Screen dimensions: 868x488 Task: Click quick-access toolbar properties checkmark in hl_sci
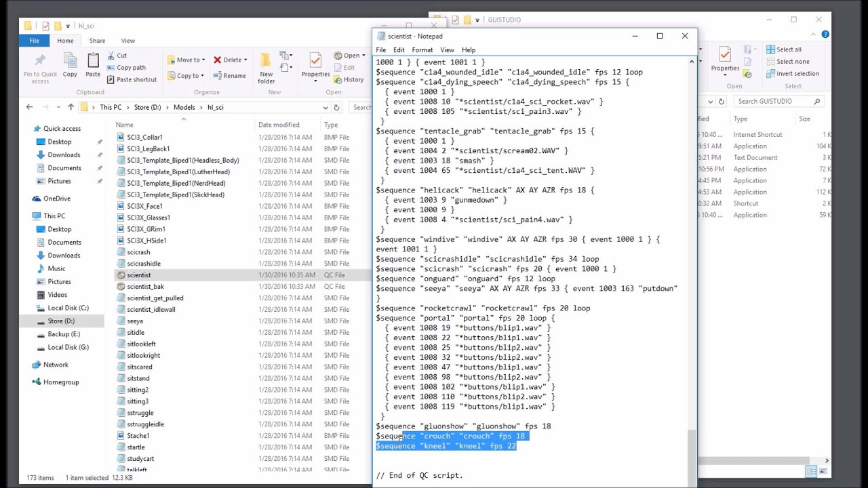pyautogui.click(x=45, y=26)
